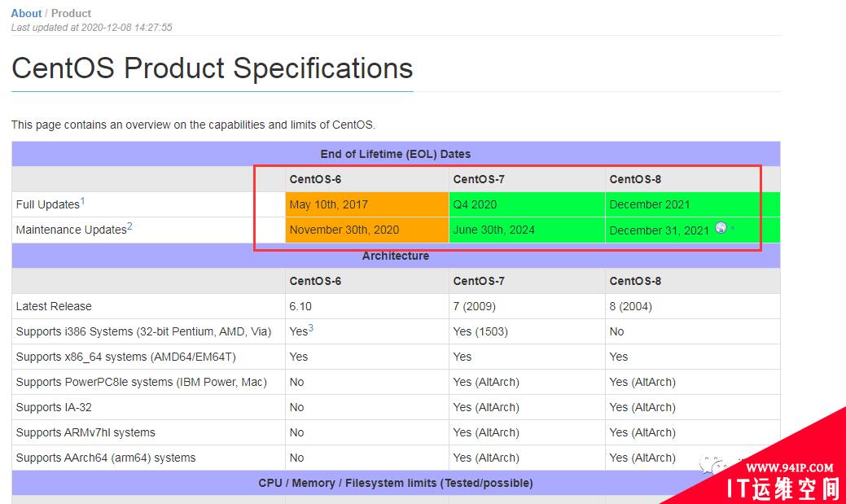The width and height of the screenshot is (846, 504).
Task: Click the CPU / Memory / Filesystem limits header
Action: point(396,484)
